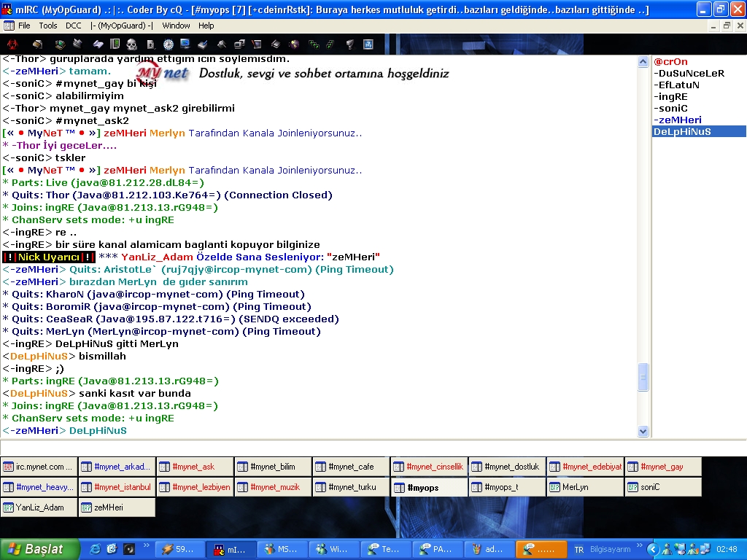Launch Internet Explorer from the quick launch
The width and height of the screenshot is (747, 560).
coord(96,549)
